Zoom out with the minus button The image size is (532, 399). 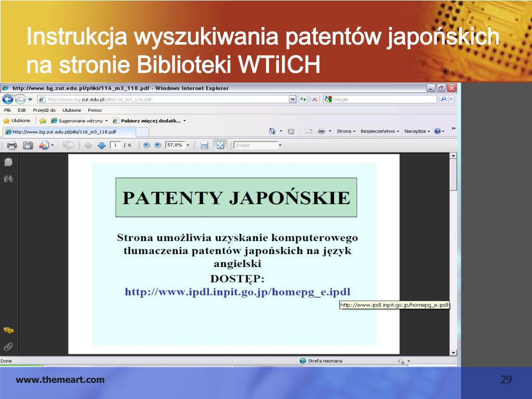pos(147,145)
